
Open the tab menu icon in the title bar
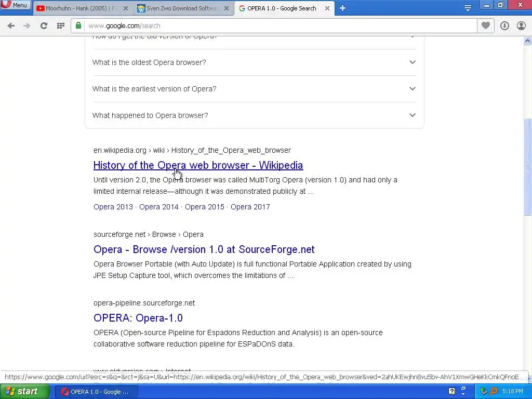(x=468, y=8)
